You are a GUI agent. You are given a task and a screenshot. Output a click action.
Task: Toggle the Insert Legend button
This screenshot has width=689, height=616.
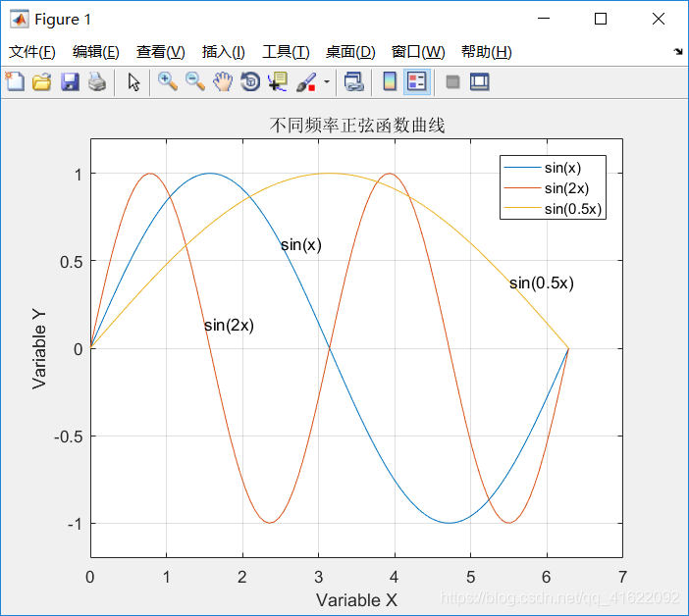[x=416, y=81]
